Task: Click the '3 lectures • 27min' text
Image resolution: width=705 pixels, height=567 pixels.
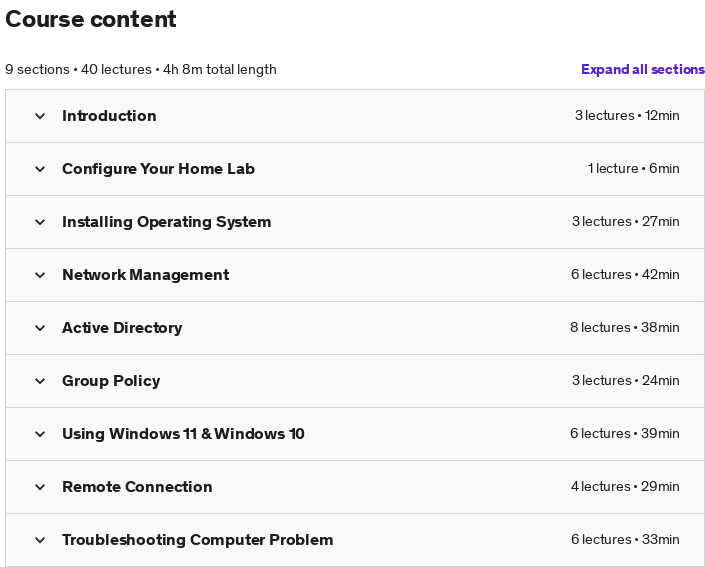Action: pyautogui.click(x=625, y=222)
